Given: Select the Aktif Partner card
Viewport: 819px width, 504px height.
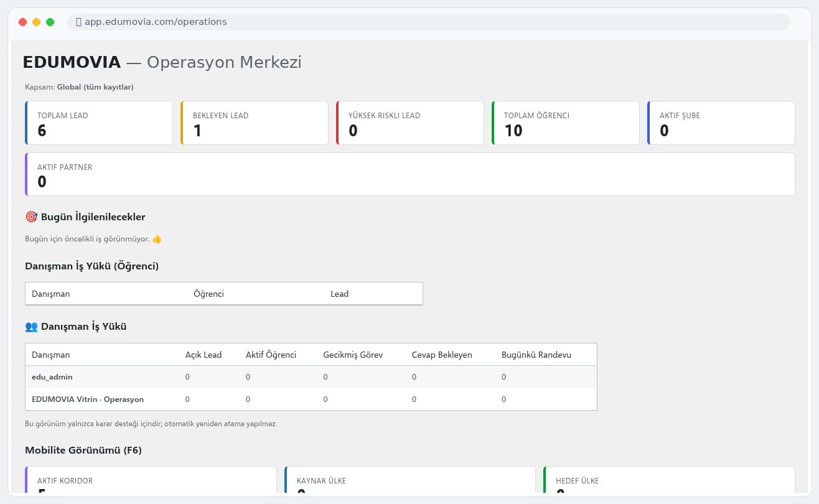Looking at the screenshot, I should 410,174.
